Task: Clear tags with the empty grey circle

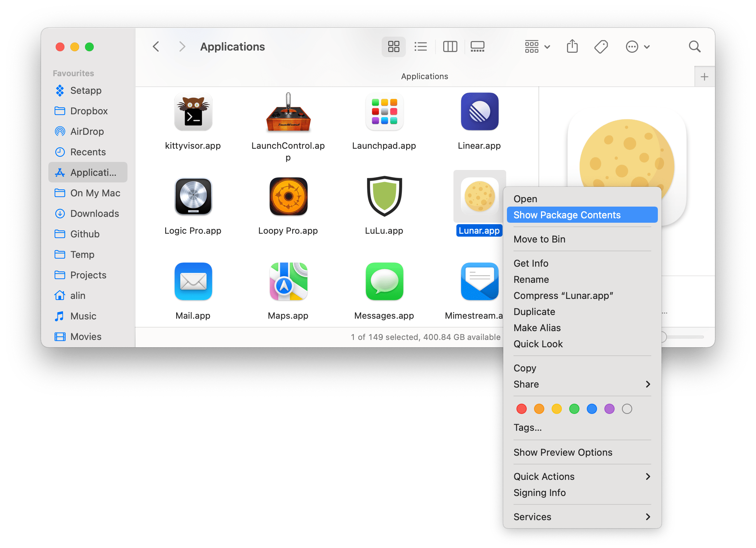Action: 627,409
